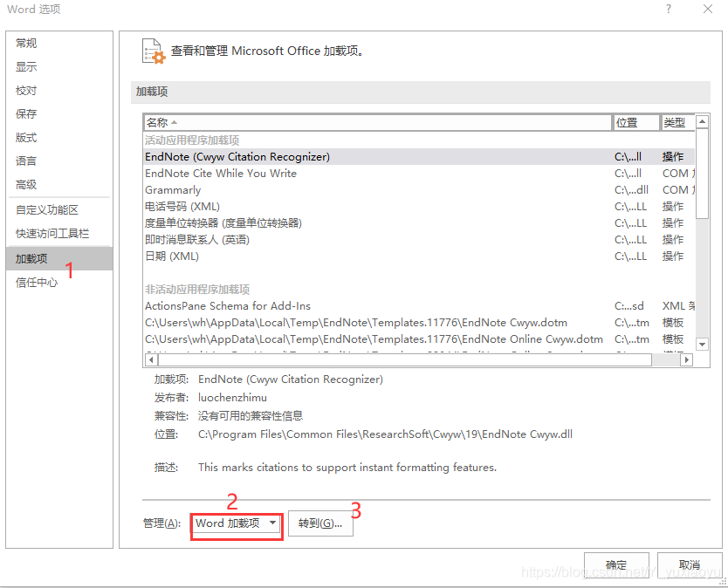Image resolution: width=728 pixels, height=588 pixels.
Task: Click the 转到(G)... button
Action: [320, 523]
